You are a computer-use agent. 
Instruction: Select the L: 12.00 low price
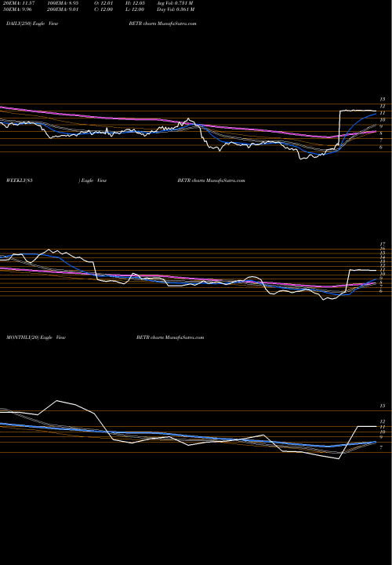point(135,9)
